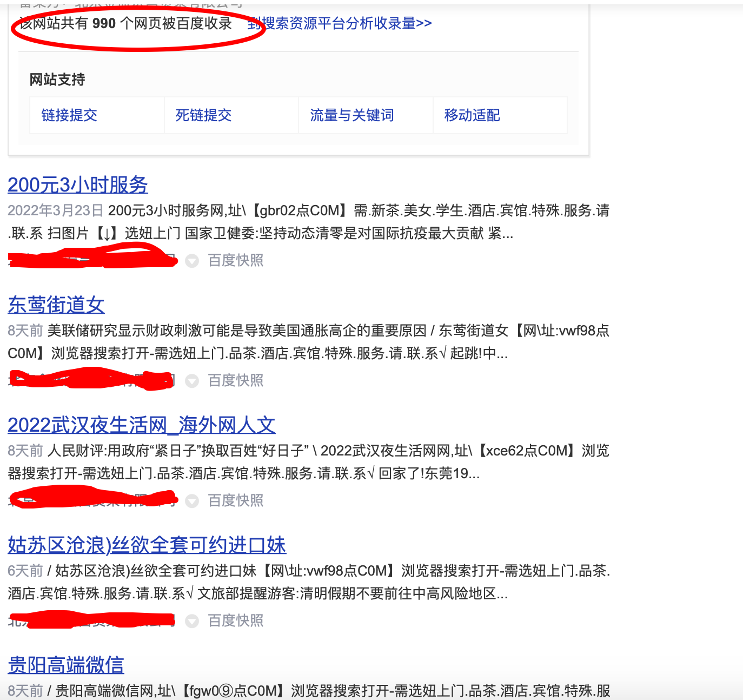Image resolution: width=743 pixels, height=700 pixels.
Task: Select the 网站支持 heading text
Action: [57, 80]
